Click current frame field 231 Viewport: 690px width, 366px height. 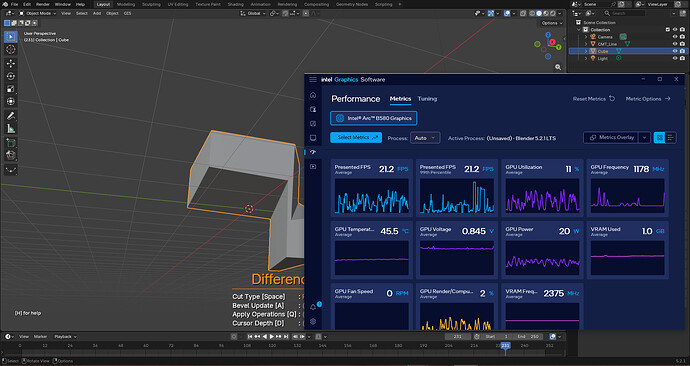coord(458,337)
